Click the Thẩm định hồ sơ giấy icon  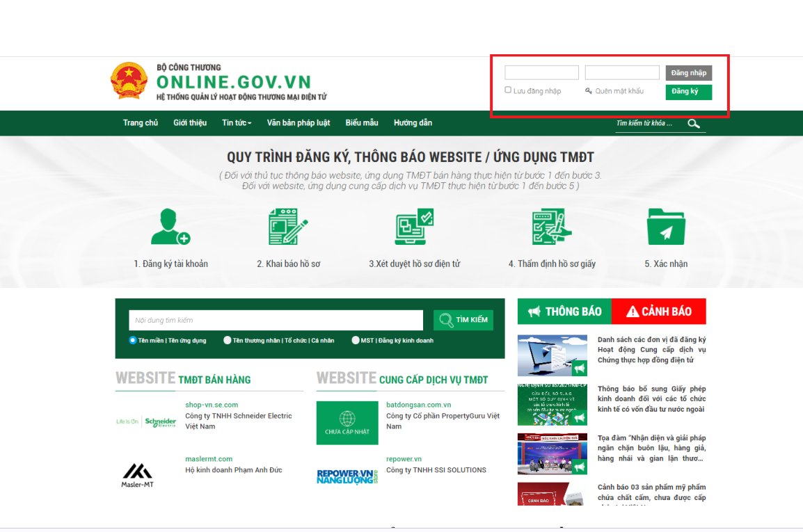pyautogui.click(x=552, y=227)
